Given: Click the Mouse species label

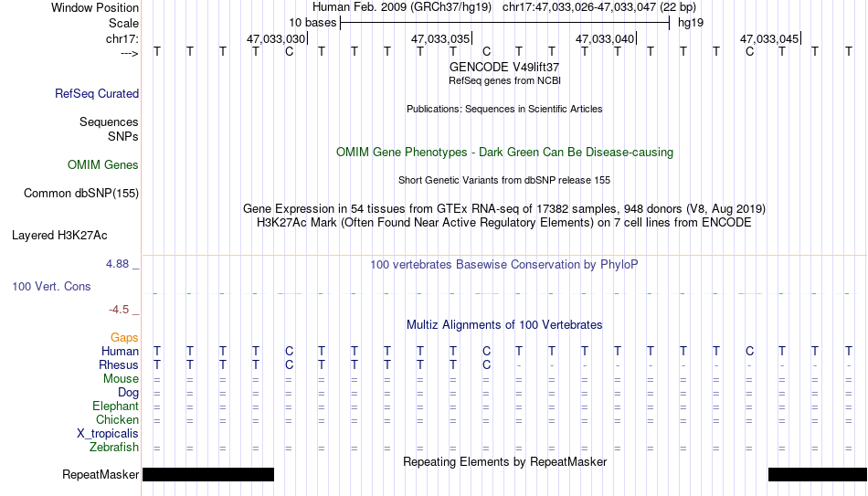Looking at the screenshot, I should (121, 379).
